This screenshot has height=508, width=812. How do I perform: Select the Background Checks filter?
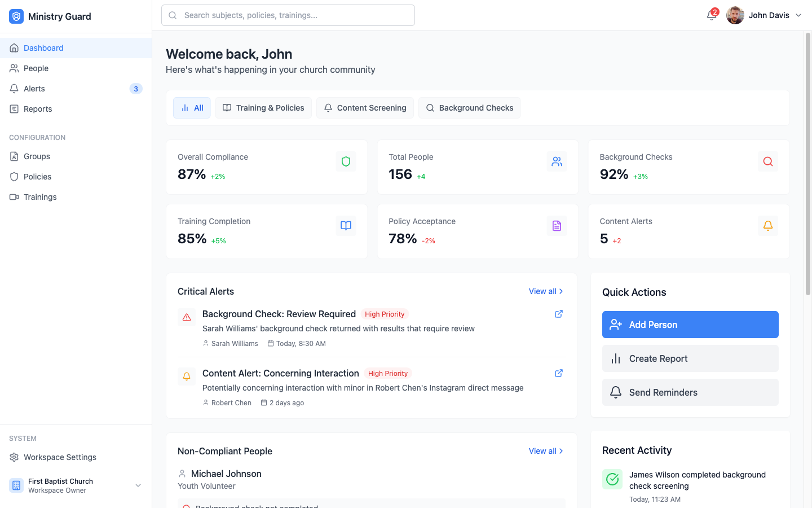pyautogui.click(x=469, y=107)
